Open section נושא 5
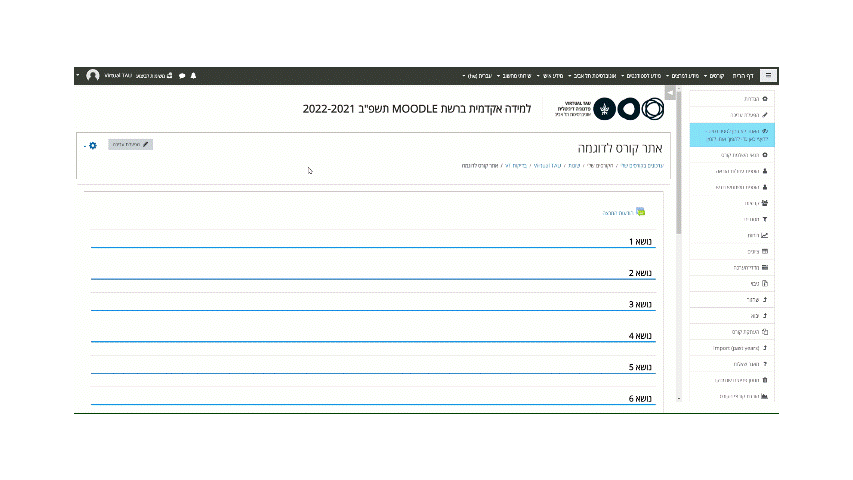This screenshot has width=853, height=480. click(640, 367)
